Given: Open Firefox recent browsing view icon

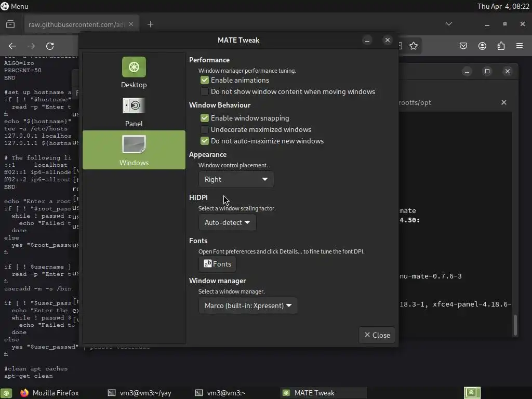Looking at the screenshot, I should tap(10, 24).
